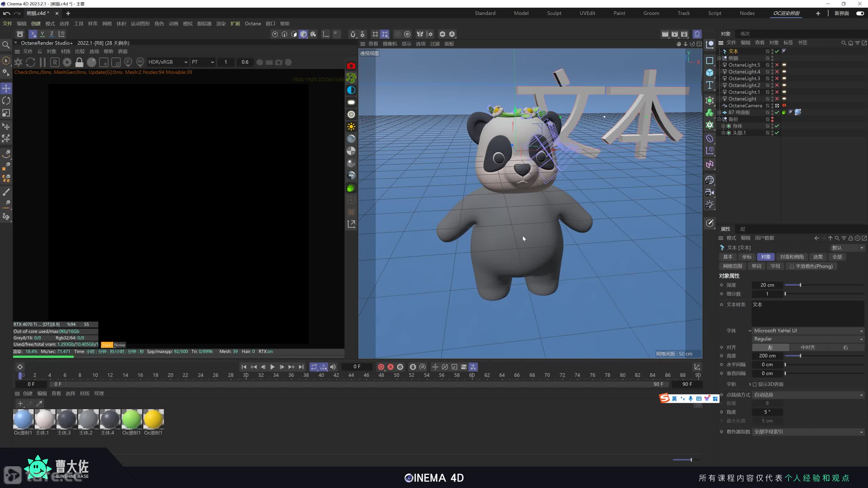The width and height of the screenshot is (868, 488).
Task: Click the Octane sun daylight icon
Action: [351, 127]
